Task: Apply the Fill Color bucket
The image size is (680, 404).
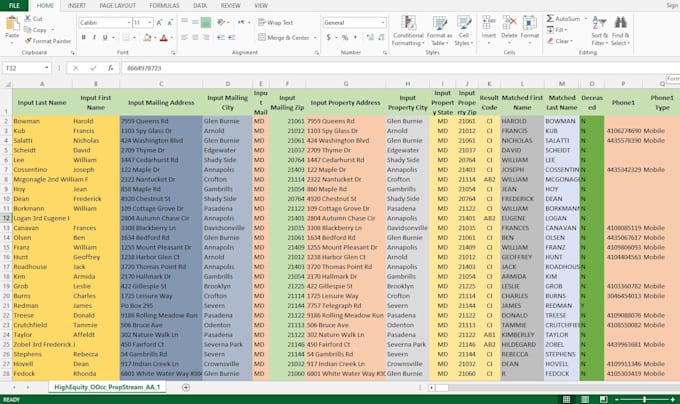Action: tap(147, 38)
